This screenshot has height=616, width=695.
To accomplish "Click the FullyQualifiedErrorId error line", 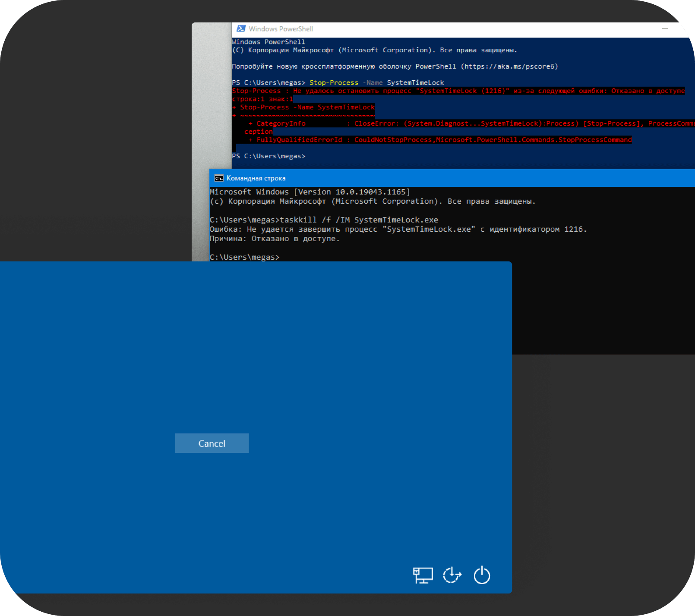I will [x=440, y=139].
